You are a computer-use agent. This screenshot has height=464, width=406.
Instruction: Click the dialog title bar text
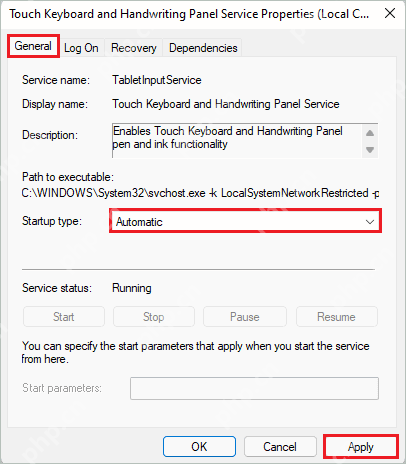pyautogui.click(x=189, y=14)
